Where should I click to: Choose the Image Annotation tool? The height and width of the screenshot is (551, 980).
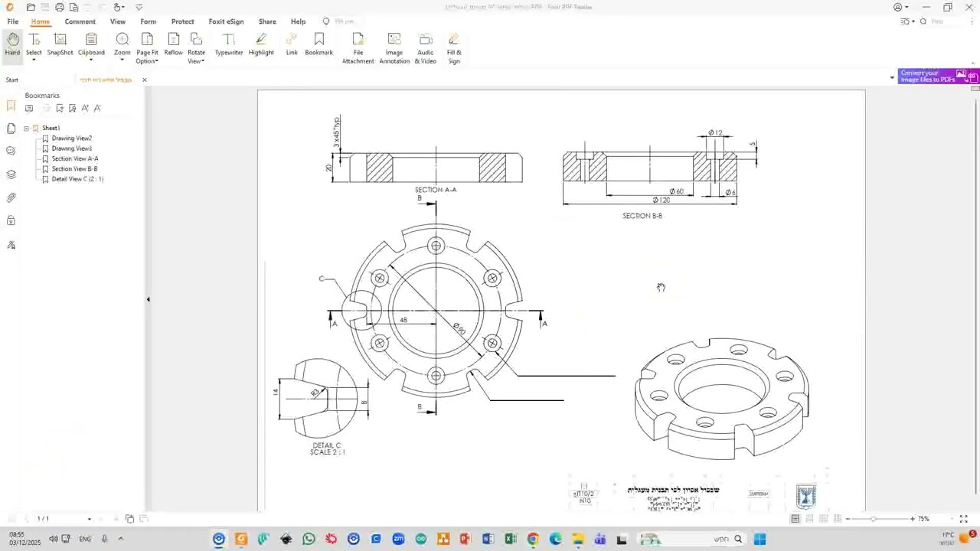394,48
